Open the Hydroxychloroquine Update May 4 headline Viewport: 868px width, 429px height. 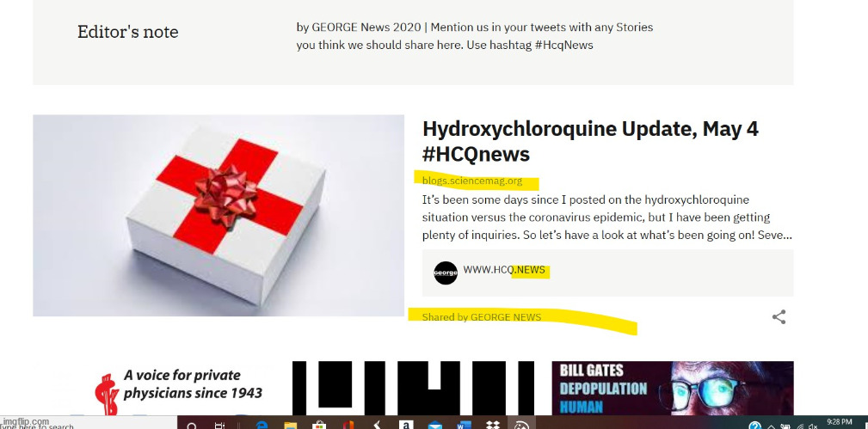click(590, 141)
